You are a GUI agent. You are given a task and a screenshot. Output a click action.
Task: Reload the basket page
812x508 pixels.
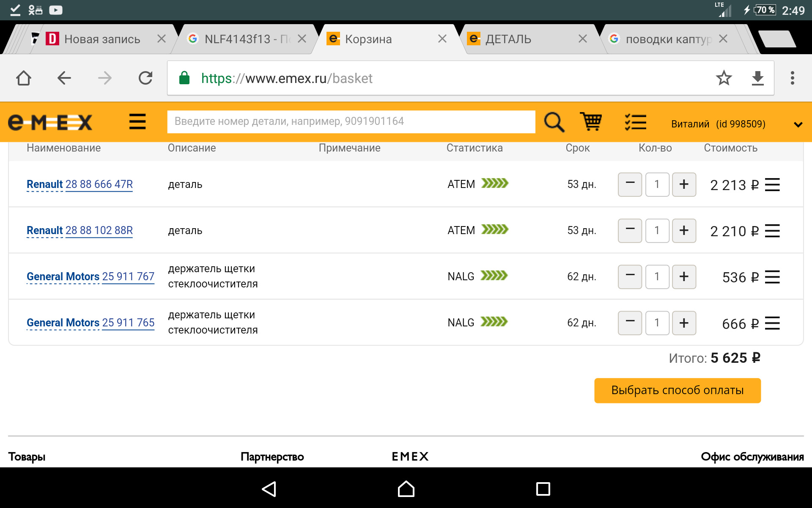(145, 78)
